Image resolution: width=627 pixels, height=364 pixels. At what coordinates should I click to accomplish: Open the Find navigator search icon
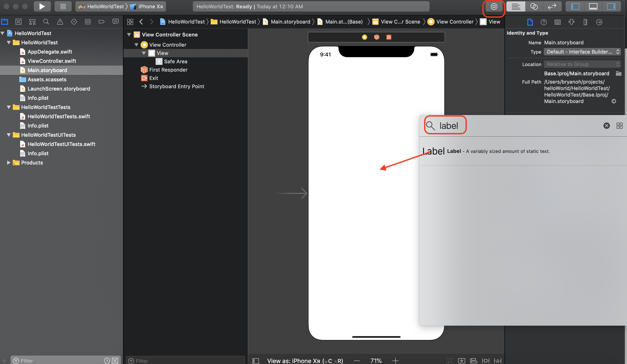click(x=46, y=22)
